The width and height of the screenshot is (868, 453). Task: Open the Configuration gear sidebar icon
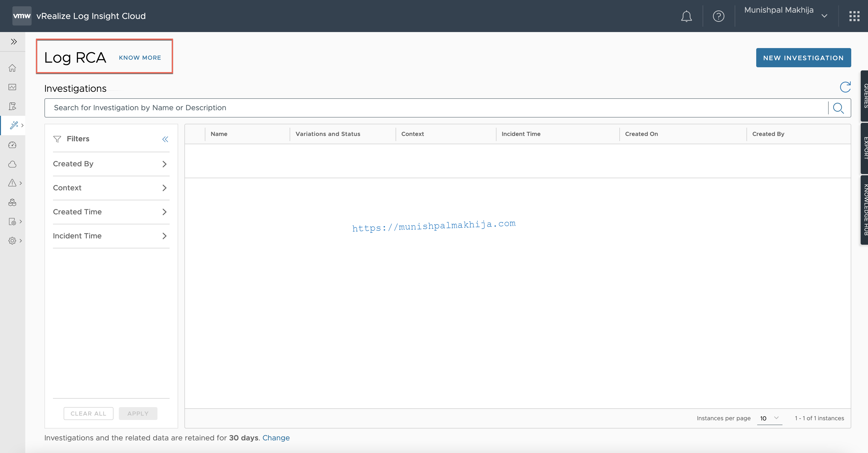pyautogui.click(x=12, y=241)
